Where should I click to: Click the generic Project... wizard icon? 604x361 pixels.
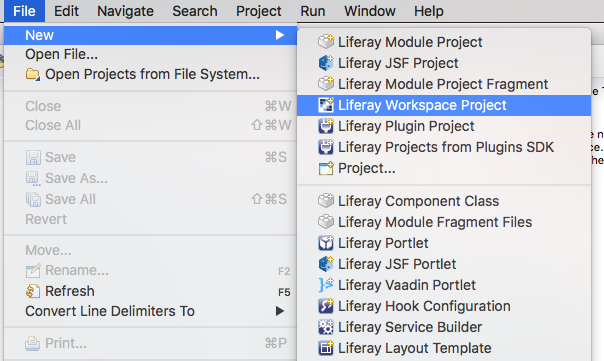click(326, 168)
